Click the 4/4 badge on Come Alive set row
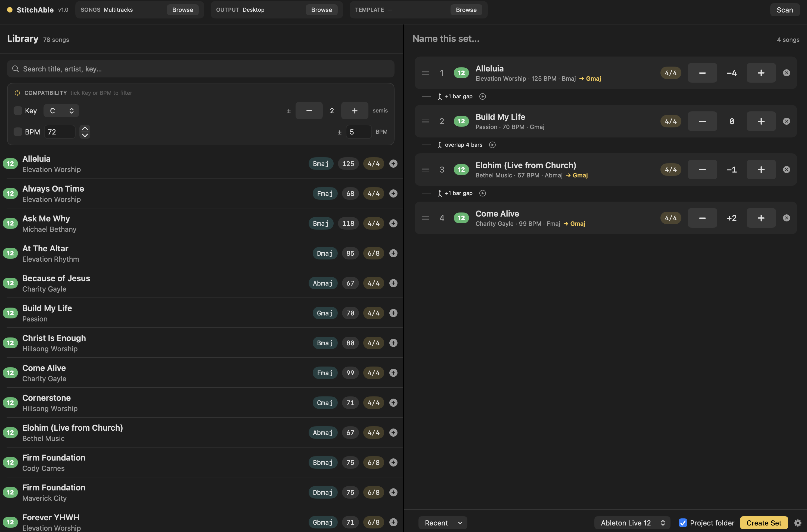Viewport: 807px width, 532px height. (x=671, y=218)
